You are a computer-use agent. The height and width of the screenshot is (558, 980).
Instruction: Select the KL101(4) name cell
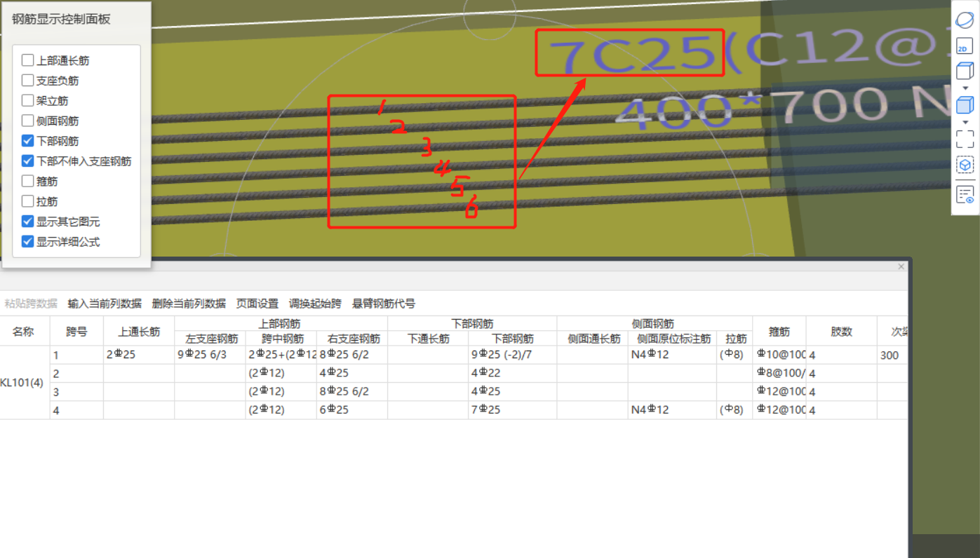click(x=23, y=383)
